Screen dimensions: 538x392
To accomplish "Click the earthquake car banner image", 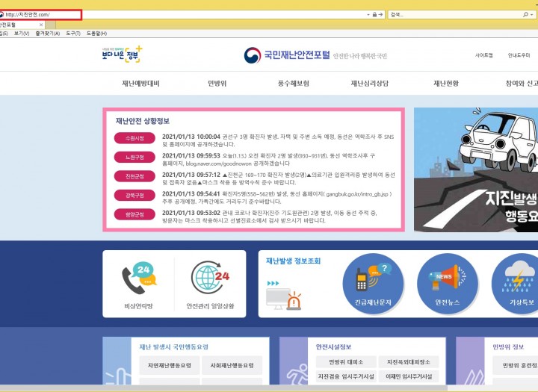I will (x=475, y=170).
